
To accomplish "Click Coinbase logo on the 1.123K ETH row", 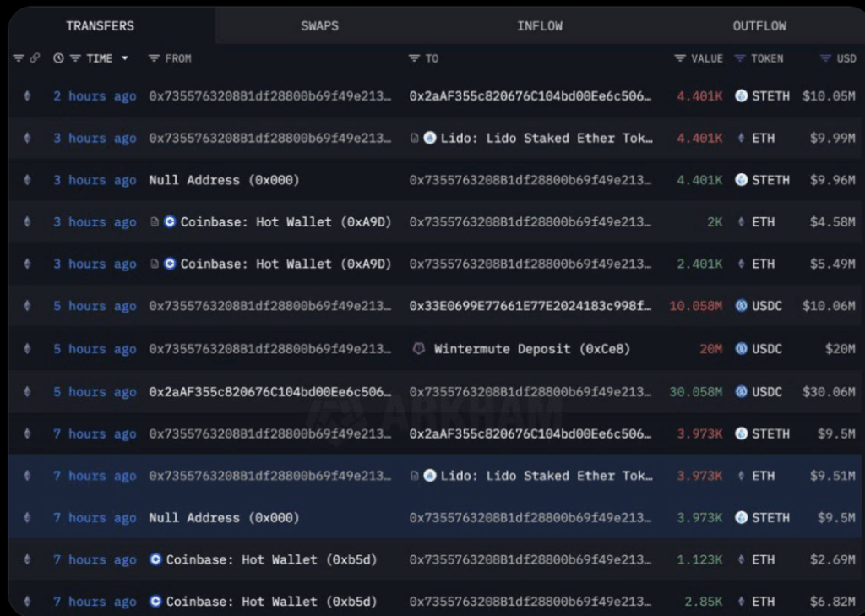I will coord(155,559).
